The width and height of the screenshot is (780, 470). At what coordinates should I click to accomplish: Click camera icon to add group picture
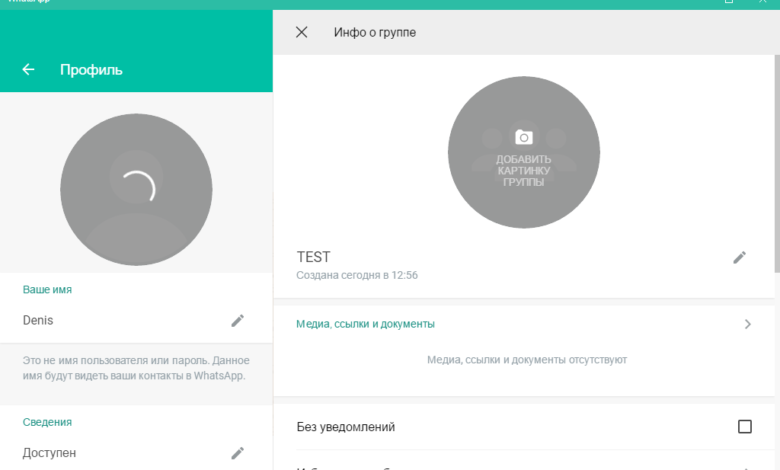[x=523, y=137]
